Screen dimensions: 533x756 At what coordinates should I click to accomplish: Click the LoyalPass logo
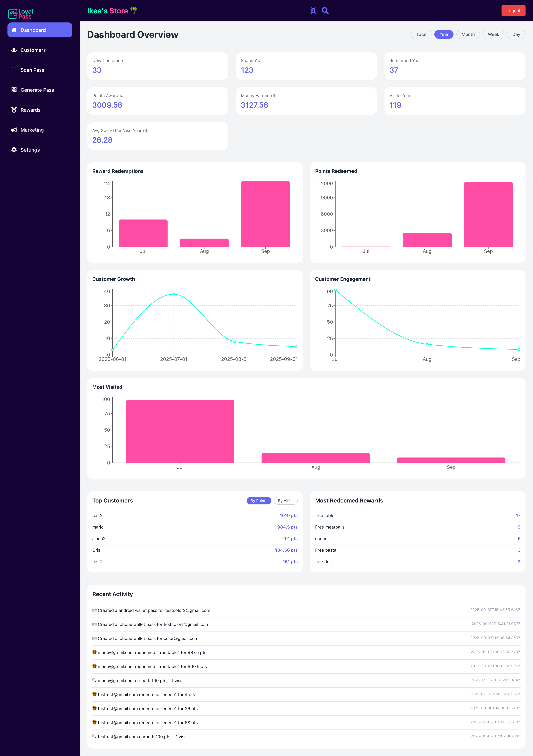[21, 14]
